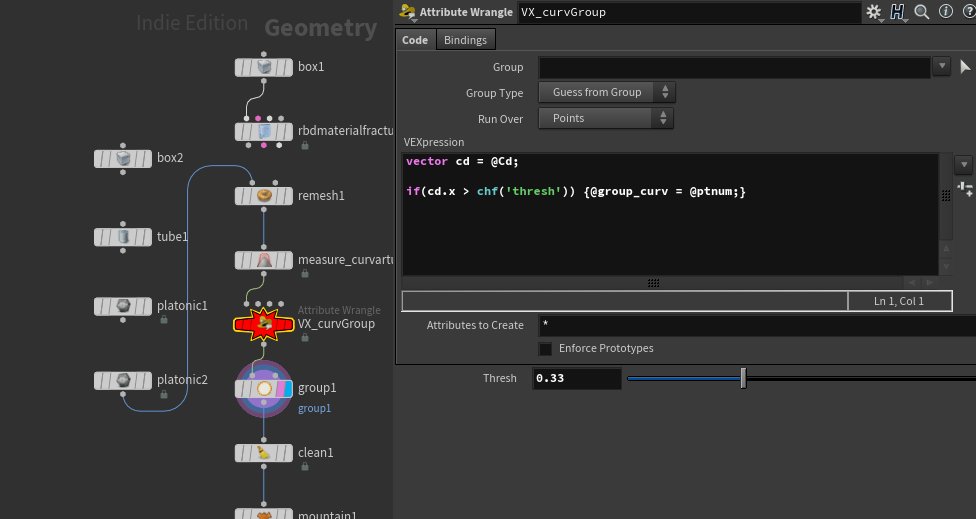Switch to the Code tab

(415, 40)
